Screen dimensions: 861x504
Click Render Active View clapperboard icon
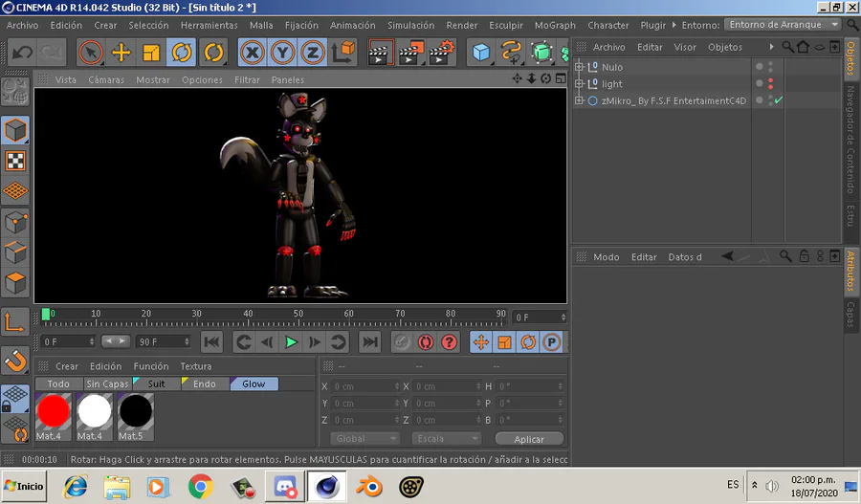click(380, 53)
